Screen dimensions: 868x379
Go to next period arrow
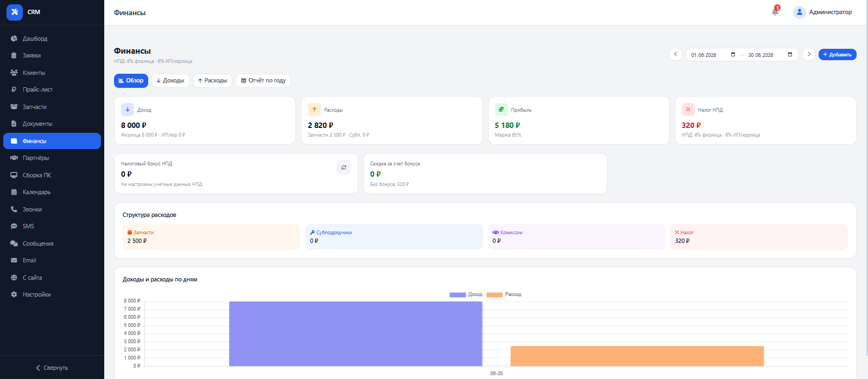click(809, 54)
